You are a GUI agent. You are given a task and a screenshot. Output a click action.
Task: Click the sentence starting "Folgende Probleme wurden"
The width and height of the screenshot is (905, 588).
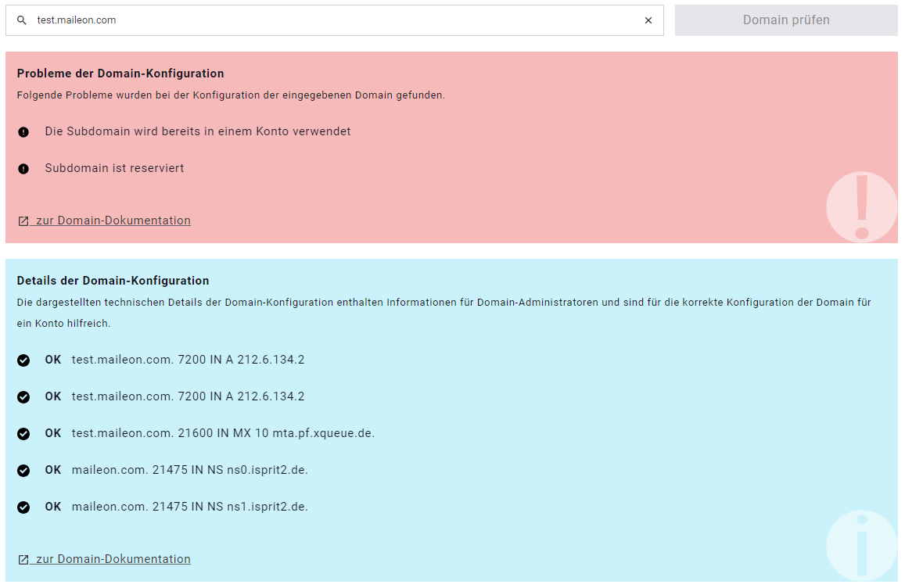click(231, 95)
